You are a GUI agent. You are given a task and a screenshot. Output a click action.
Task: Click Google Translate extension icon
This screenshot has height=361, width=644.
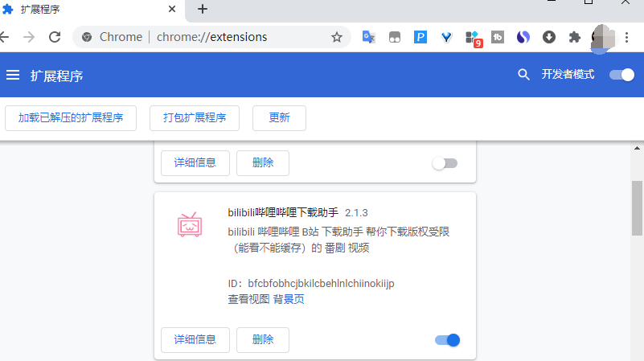pos(369,37)
